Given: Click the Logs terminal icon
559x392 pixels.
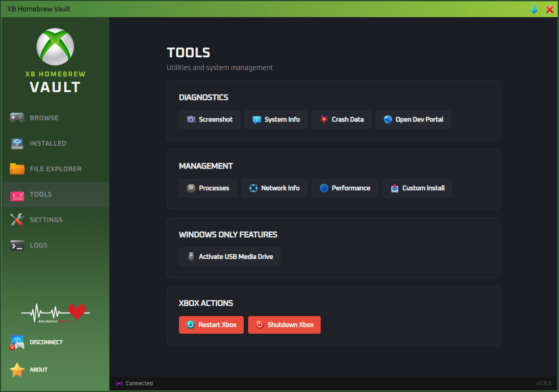Looking at the screenshot, I should [x=17, y=245].
